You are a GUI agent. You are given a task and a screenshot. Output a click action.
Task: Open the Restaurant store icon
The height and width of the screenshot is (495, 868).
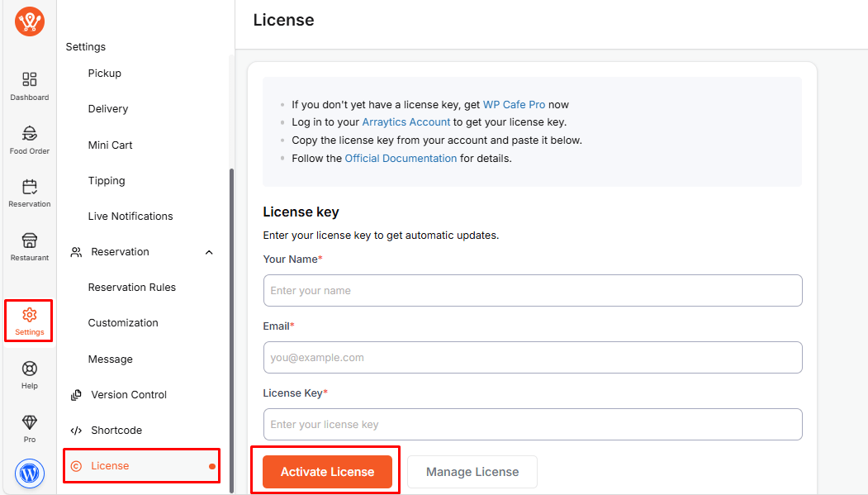[30, 240]
